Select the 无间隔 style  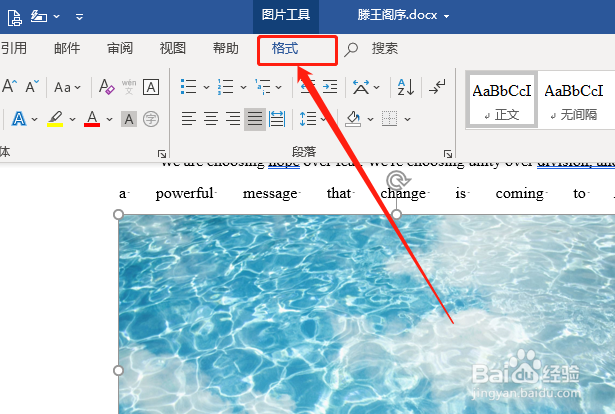tap(573, 100)
